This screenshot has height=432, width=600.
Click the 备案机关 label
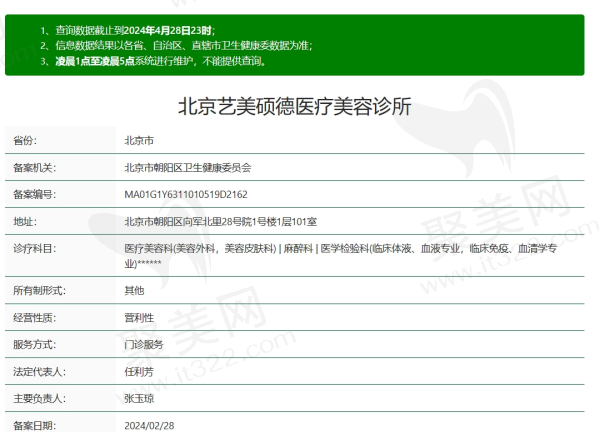click(x=35, y=168)
